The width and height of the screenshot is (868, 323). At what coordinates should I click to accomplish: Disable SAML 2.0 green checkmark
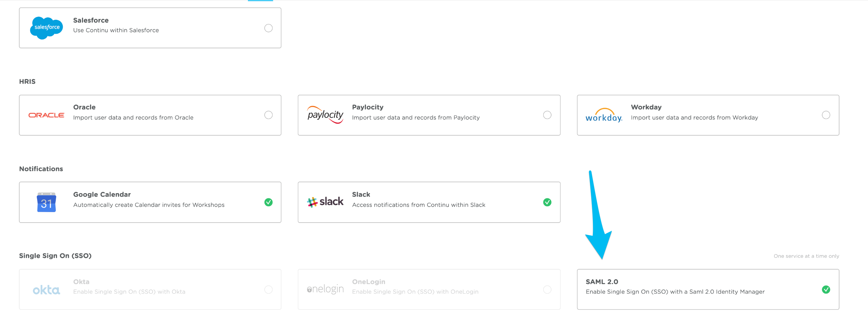point(826,289)
